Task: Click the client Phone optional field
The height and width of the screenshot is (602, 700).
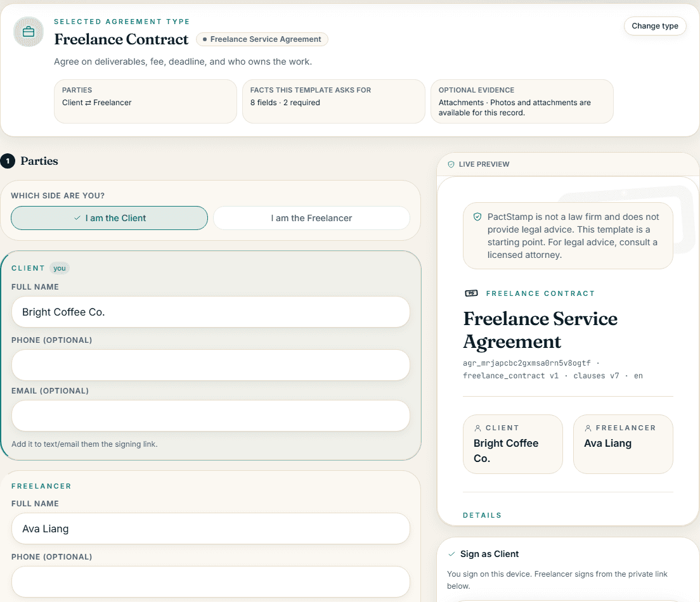Action: 211,365
